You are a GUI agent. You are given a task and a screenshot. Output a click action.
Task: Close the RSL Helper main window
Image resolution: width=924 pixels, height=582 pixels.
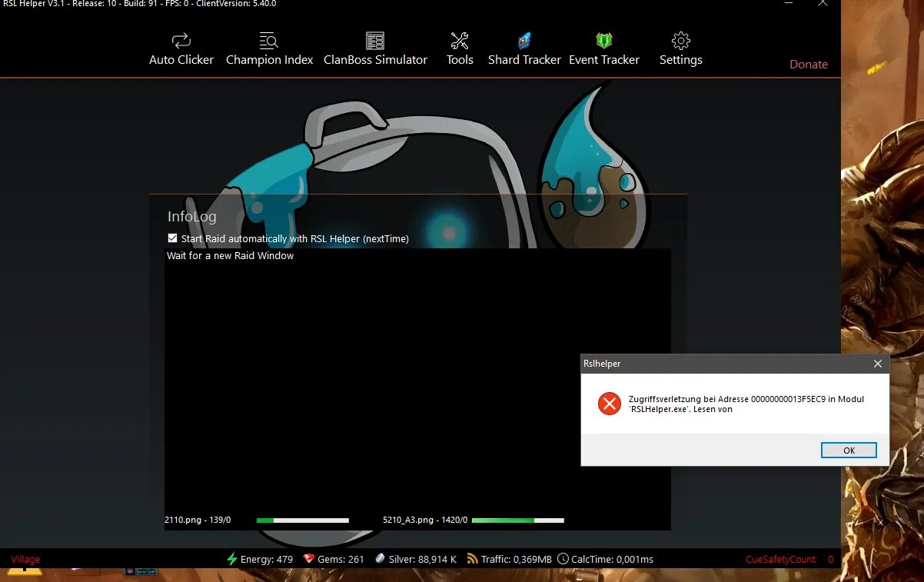pyautogui.click(x=823, y=4)
